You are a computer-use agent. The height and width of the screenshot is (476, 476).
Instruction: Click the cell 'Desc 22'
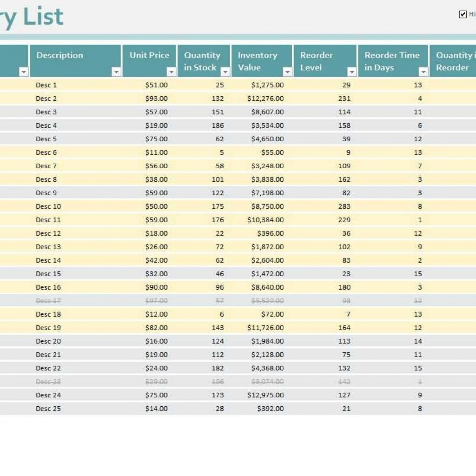pyautogui.click(x=48, y=368)
